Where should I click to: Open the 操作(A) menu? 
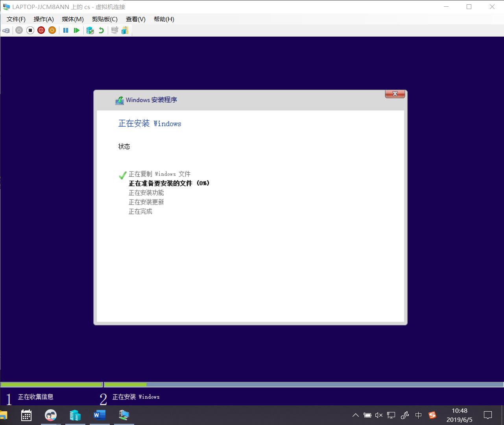point(44,19)
